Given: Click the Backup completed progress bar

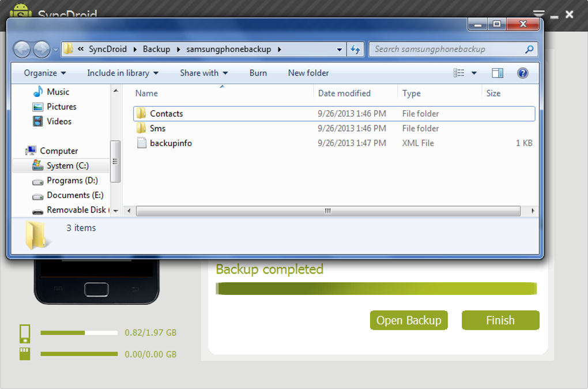Looking at the screenshot, I should pyautogui.click(x=376, y=289).
